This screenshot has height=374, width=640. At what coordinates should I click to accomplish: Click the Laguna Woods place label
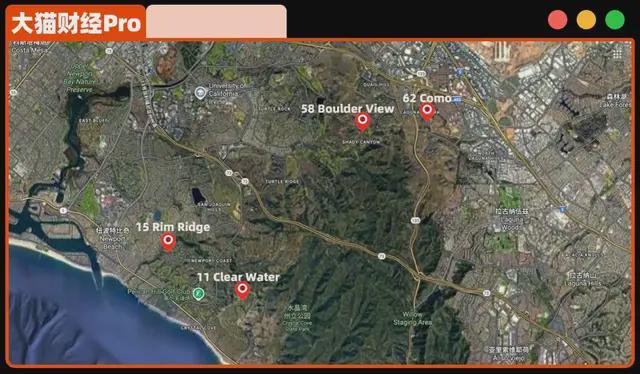point(512,219)
